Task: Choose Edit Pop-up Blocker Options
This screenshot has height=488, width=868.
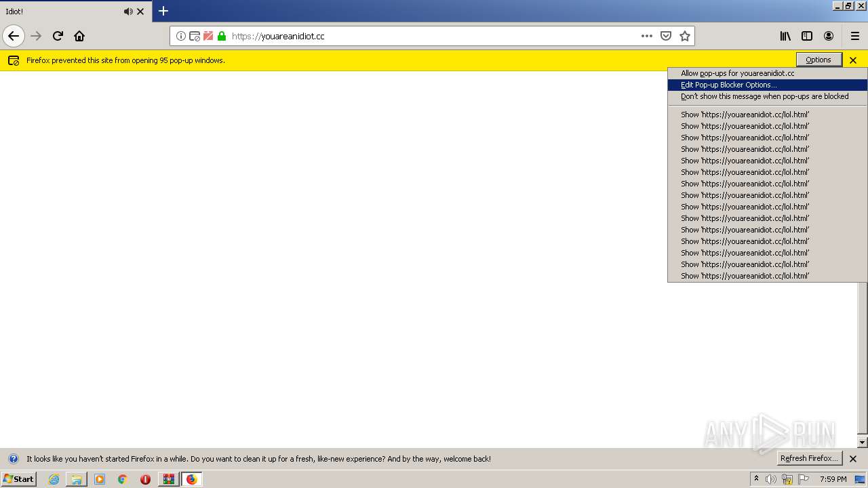Action: tap(767, 85)
